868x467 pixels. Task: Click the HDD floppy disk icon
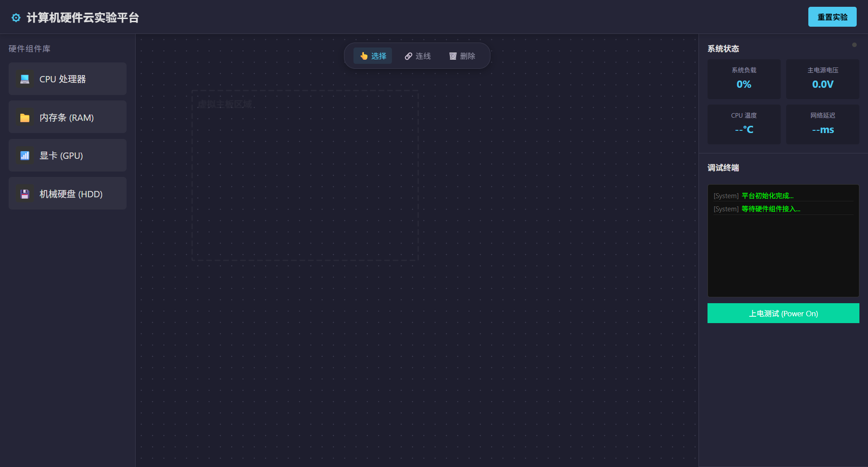click(x=25, y=194)
